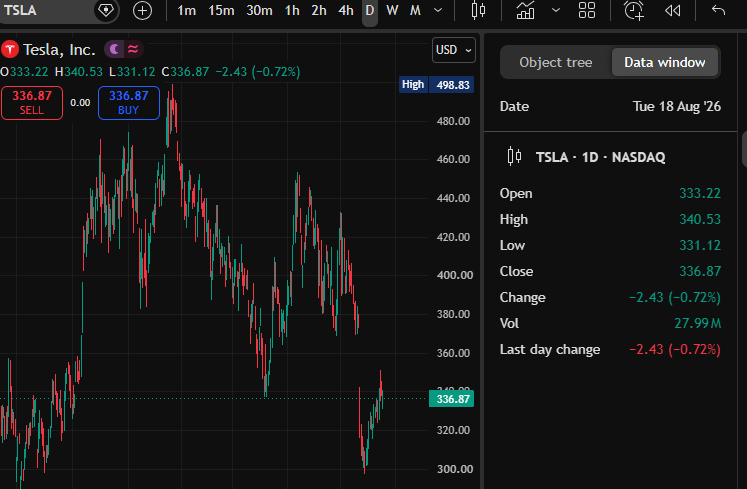Click the High value 340.53 in Data window

[700, 219]
